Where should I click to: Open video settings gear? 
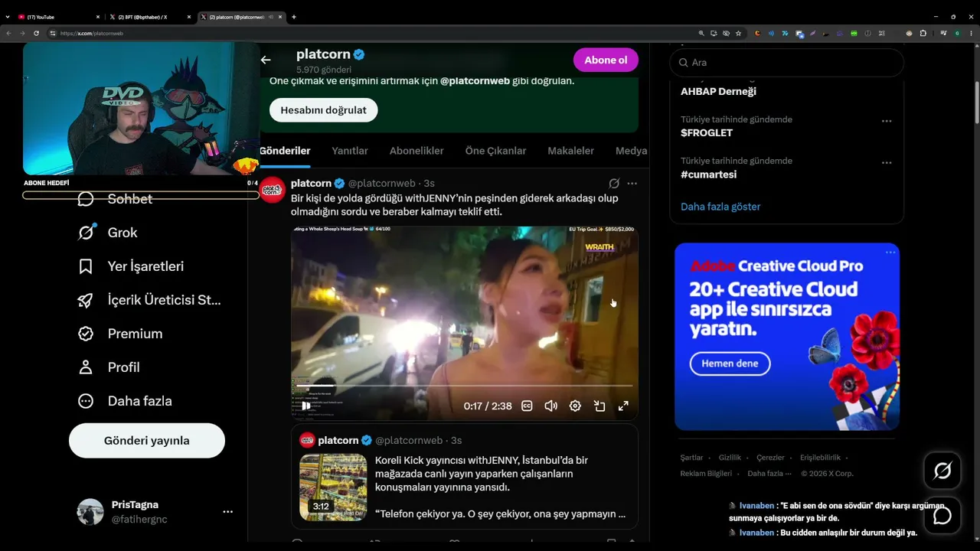point(575,406)
